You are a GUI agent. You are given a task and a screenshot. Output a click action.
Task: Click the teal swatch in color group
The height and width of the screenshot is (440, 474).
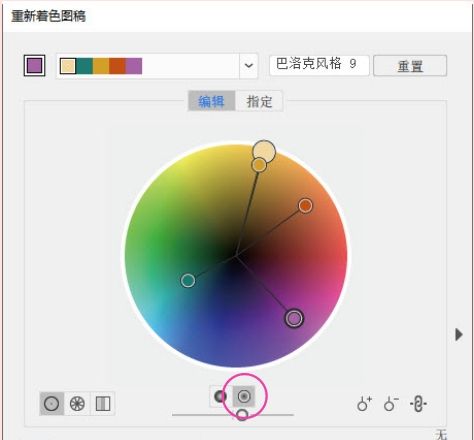[x=84, y=66]
